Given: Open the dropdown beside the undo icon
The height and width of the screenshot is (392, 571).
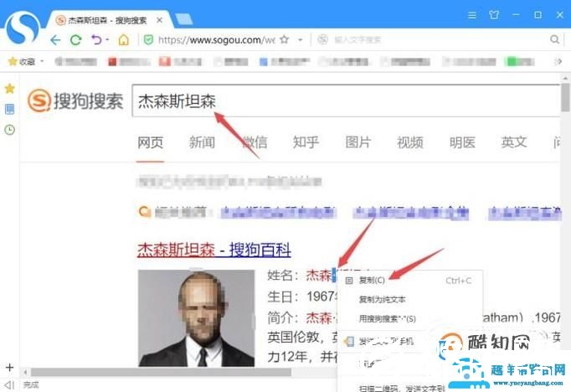Looking at the screenshot, I should coord(107,39).
